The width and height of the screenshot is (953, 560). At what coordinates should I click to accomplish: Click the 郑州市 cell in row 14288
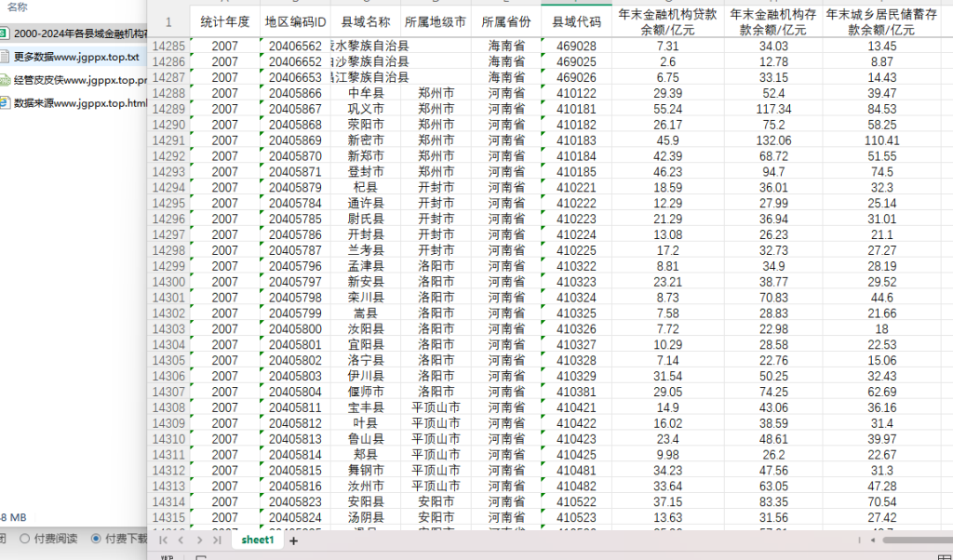click(436, 93)
